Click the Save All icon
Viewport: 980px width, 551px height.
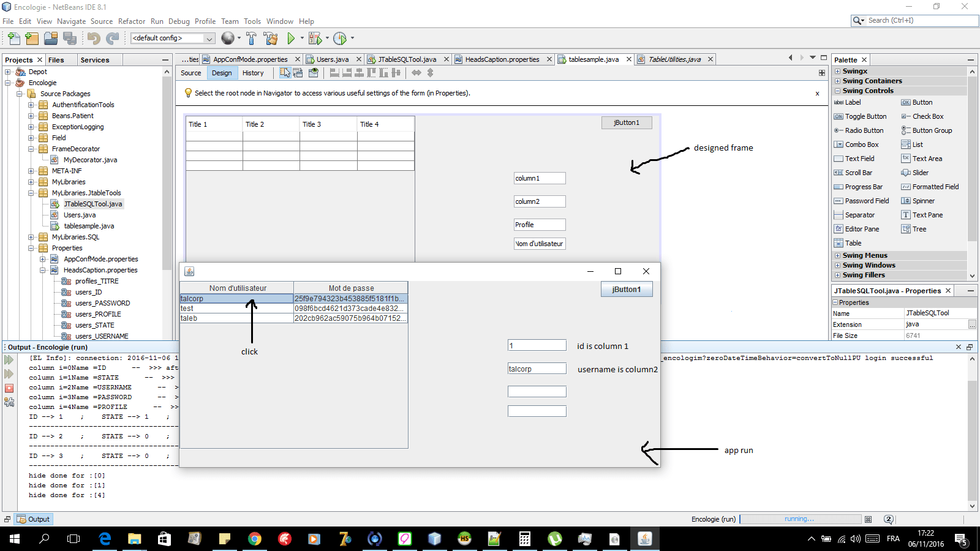coord(70,38)
